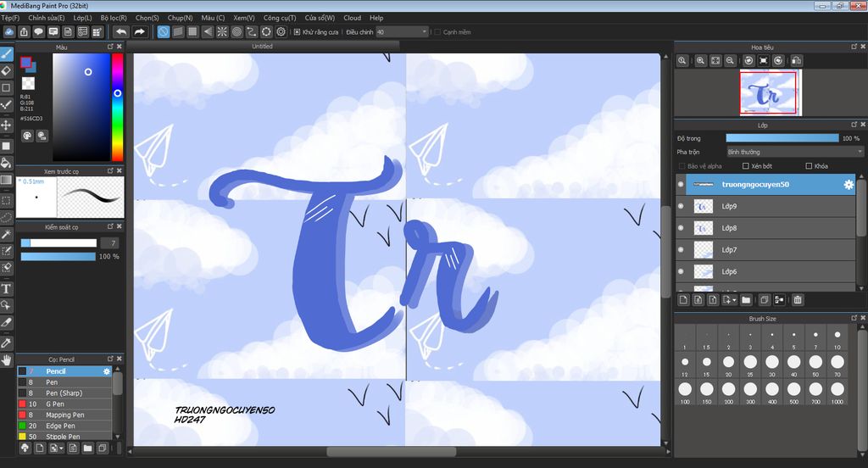This screenshot has width=868, height=468.
Task: Enable the concentric circle snap guide
Action: [x=237, y=32]
